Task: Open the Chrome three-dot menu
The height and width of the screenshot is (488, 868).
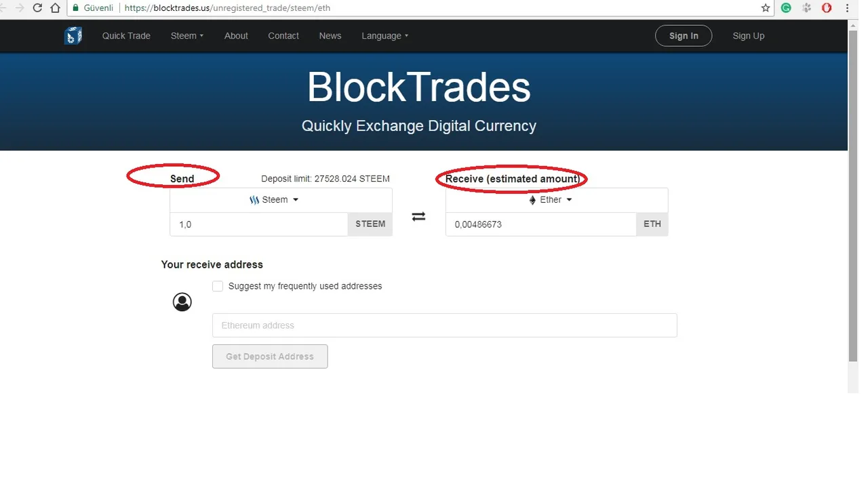Action: tap(847, 8)
